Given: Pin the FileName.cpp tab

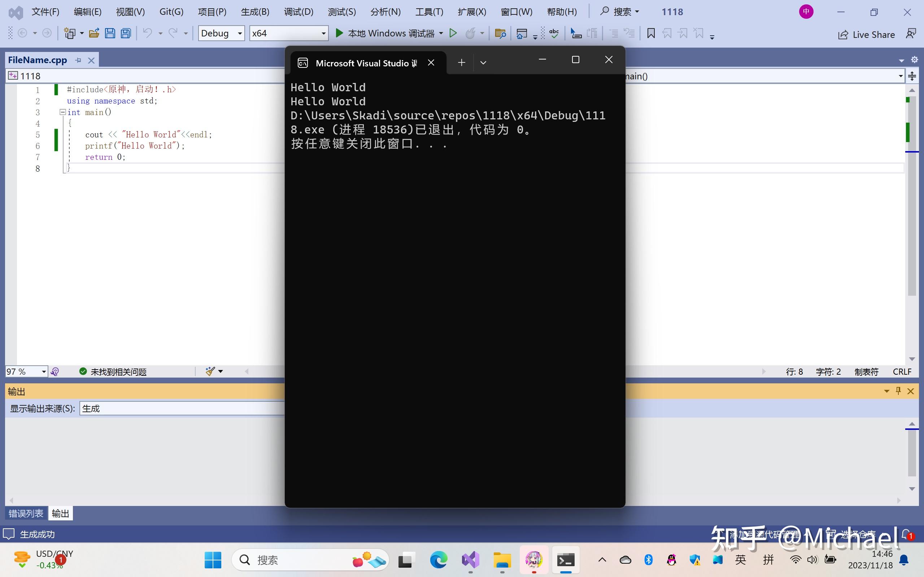Looking at the screenshot, I should pos(78,60).
